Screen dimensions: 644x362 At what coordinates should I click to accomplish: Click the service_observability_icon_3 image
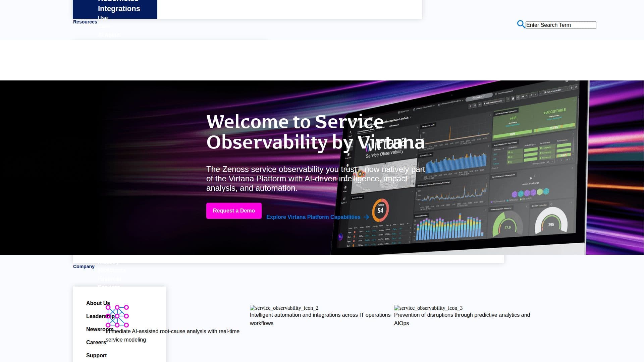tap(428, 308)
